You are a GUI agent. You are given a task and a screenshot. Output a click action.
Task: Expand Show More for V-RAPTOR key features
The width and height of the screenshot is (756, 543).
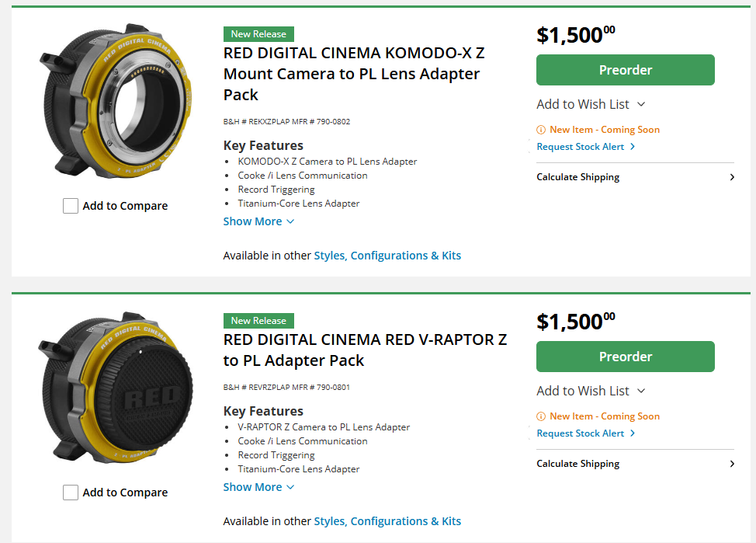(258, 487)
